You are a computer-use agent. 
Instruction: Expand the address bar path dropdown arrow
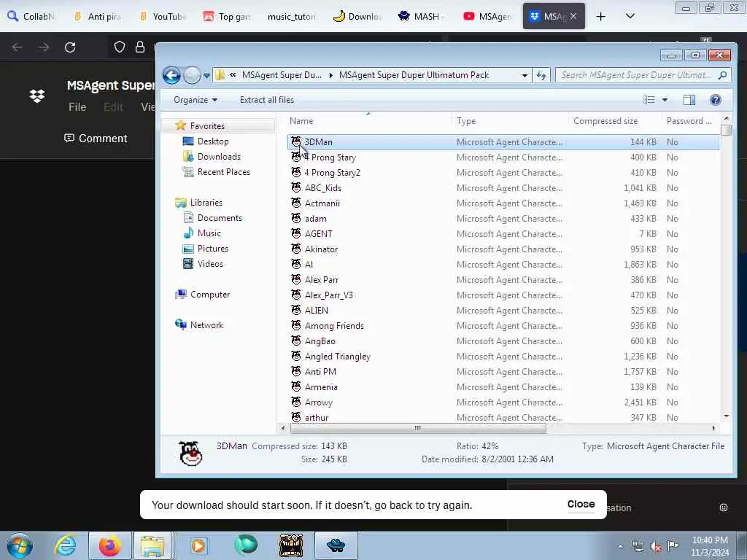click(x=525, y=75)
